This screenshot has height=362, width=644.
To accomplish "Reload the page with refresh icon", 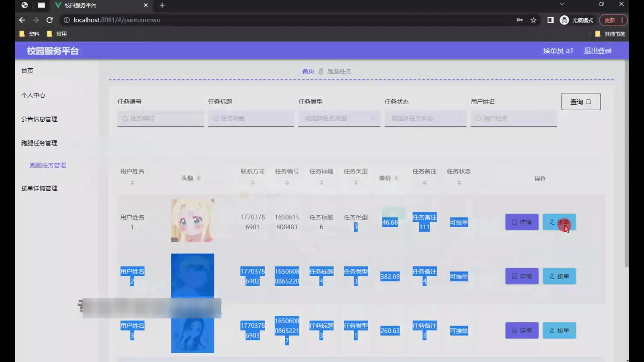I will pyautogui.click(x=50, y=20).
